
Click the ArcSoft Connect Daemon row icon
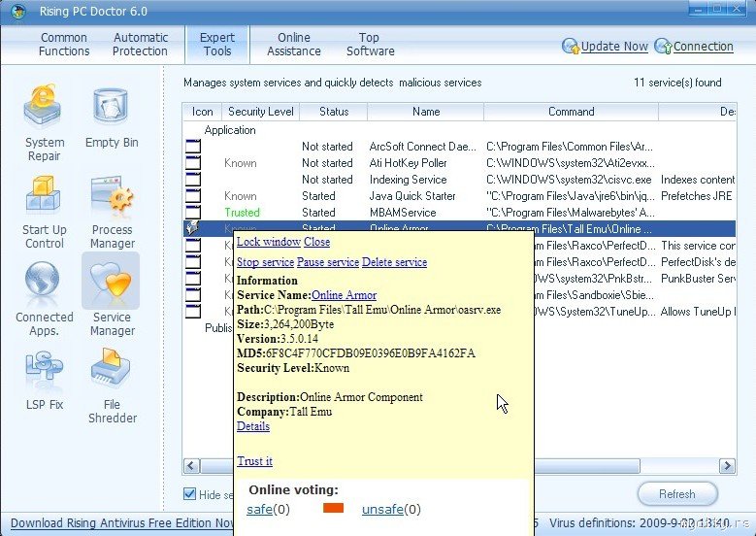click(193, 147)
